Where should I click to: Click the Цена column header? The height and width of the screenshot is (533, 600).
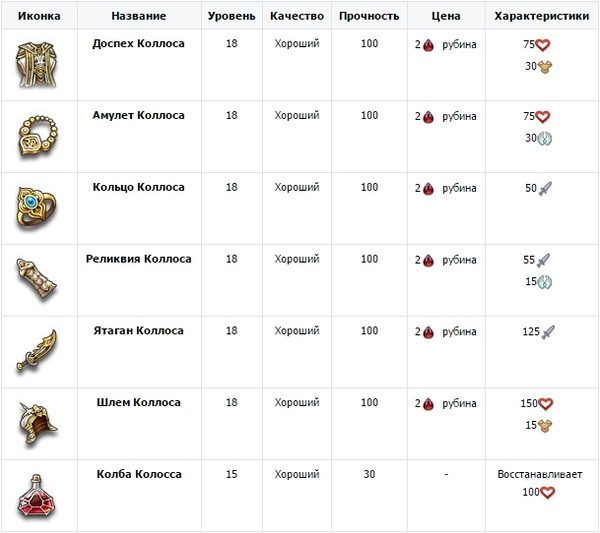pyautogui.click(x=446, y=16)
